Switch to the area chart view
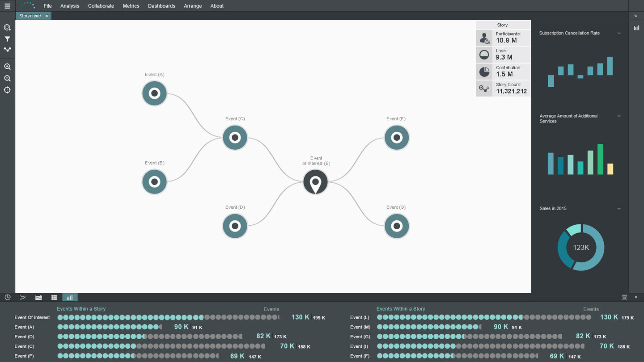This screenshot has width=644, height=362. tap(38, 297)
